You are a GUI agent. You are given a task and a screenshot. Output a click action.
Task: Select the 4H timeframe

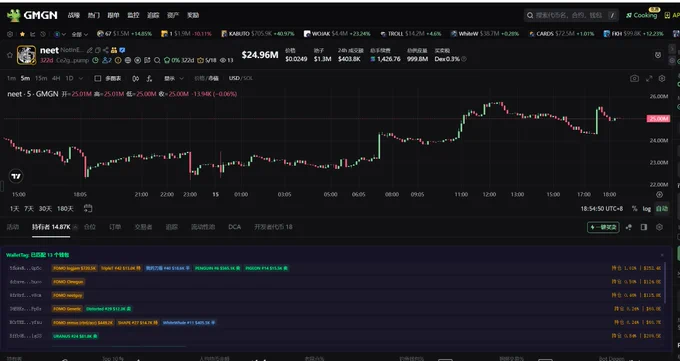click(56, 79)
